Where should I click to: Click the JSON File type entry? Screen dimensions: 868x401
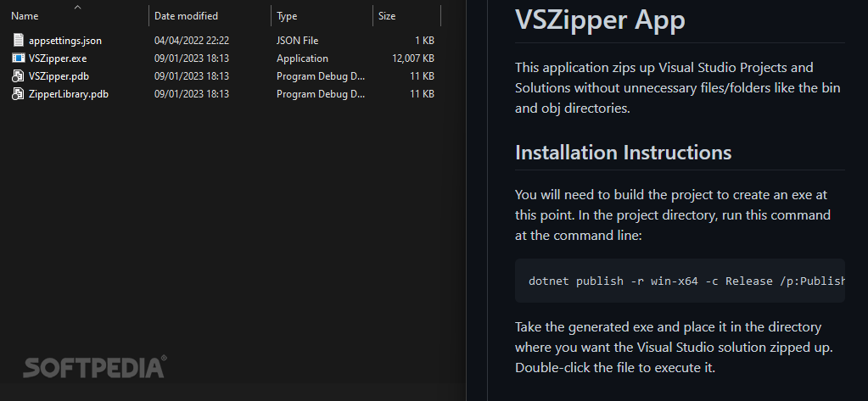pos(297,41)
